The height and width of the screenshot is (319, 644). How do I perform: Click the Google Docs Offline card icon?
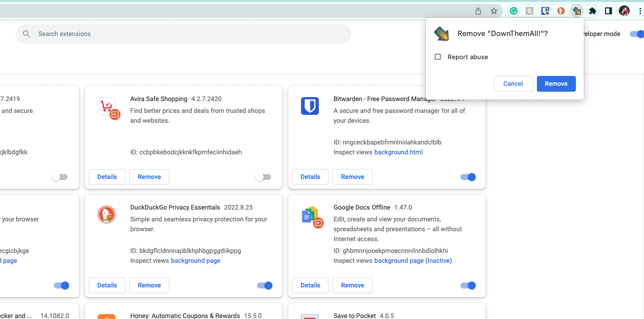point(312,217)
